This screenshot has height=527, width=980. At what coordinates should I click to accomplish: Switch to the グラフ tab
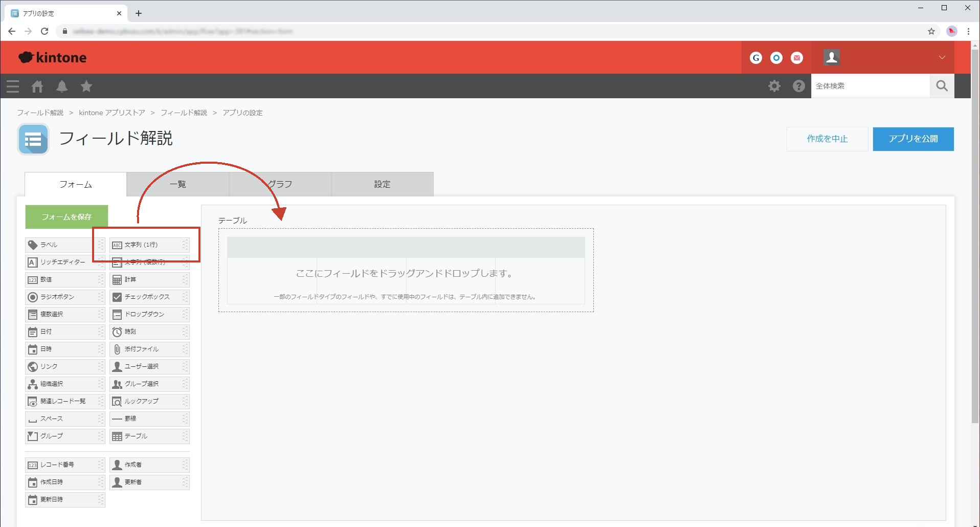pyautogui.click(x=280, y=184)
